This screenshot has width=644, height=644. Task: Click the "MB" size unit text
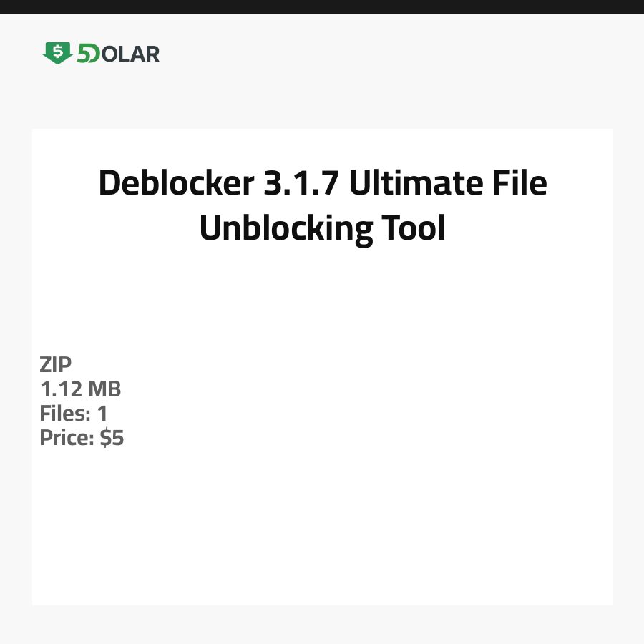(104, 389)
